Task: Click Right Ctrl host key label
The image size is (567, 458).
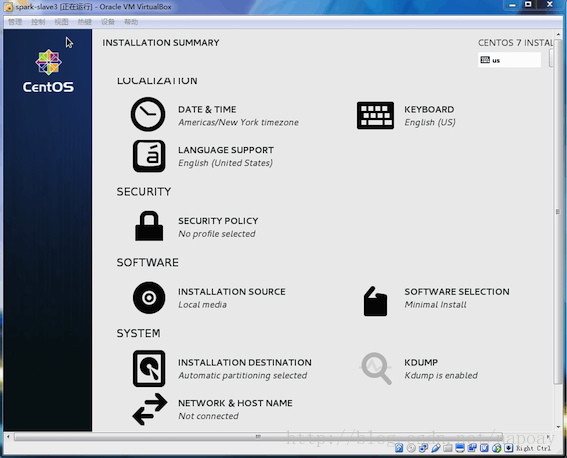Action: point(534,448)
